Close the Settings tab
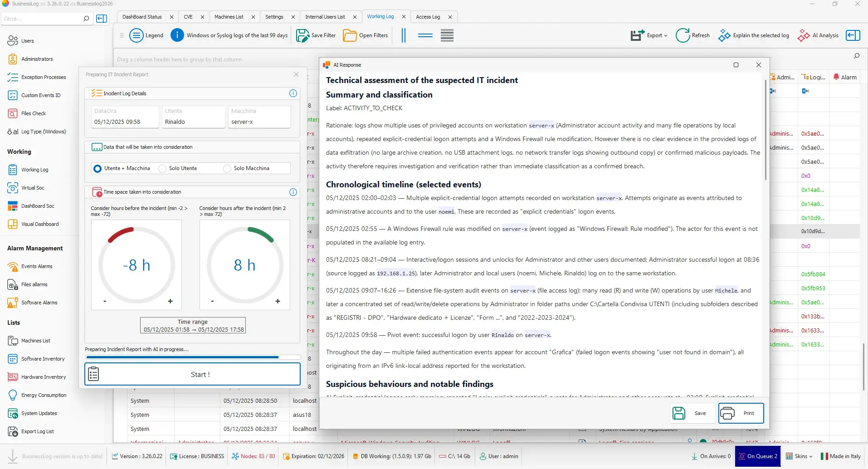Viewport: 868px width, 469px height. (293, 17)
